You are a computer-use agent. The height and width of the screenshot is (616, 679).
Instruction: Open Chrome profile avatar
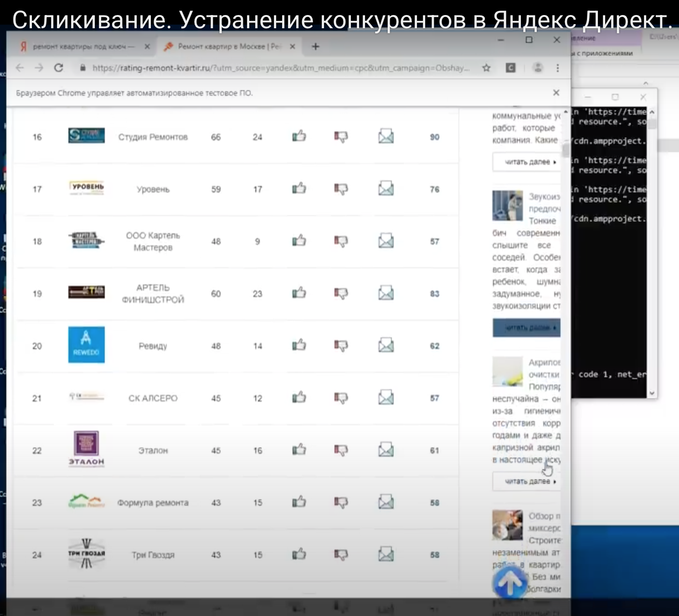coord(538,68)
